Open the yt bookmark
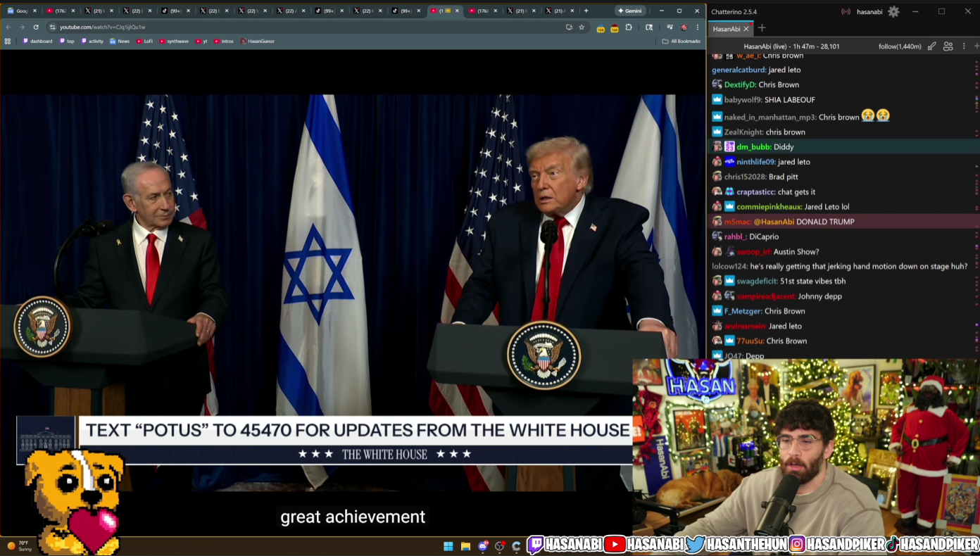The height and width of the screenshot is (556, 980). point(201,41)
